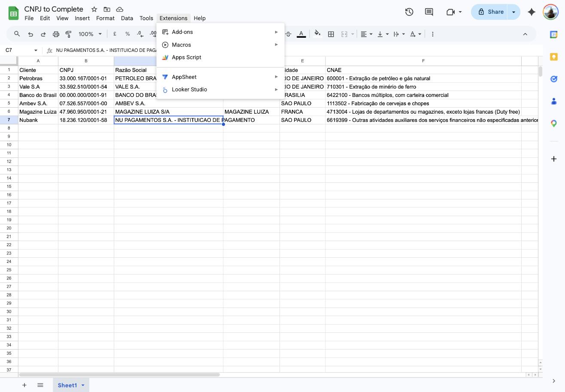Image resolution: width=565 pixels, height=392 pixels.
Task: Open the Format menu
Action: (105, 18)
